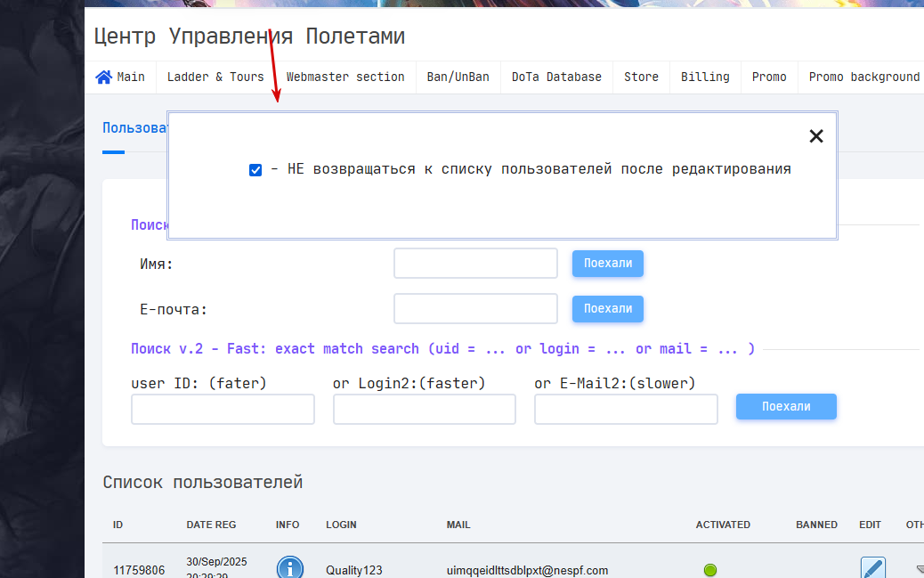924x578 pixels.
Task: Click the LOGIN column header
Action: 341,525
